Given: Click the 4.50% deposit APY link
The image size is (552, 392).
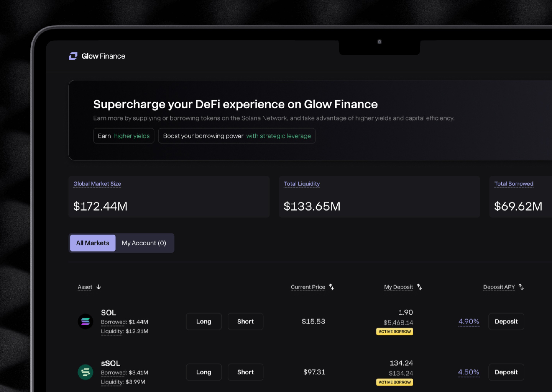Looking at the screenshot, I should (x=468, y=372).
